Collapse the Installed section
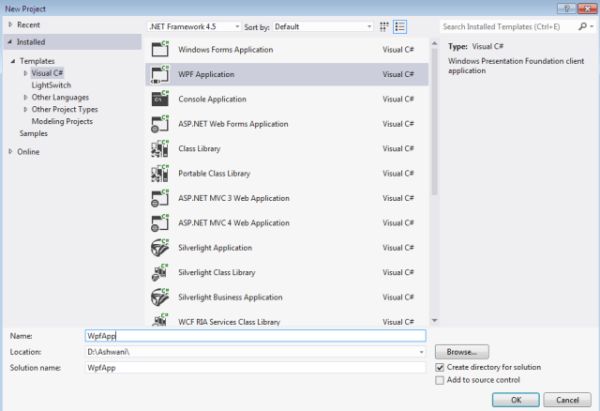 click(10, 42)
